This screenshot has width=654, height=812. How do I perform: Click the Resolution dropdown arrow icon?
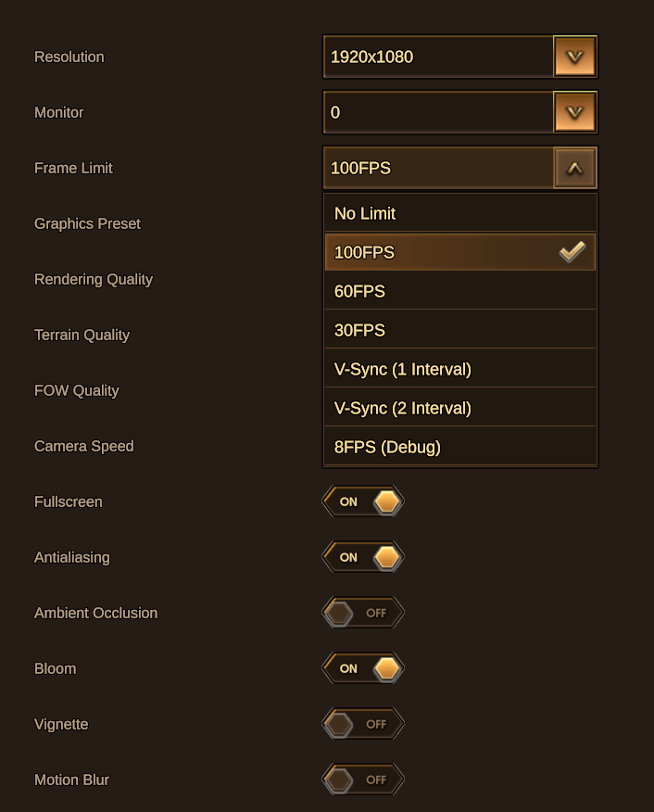[x=574, y=57]
